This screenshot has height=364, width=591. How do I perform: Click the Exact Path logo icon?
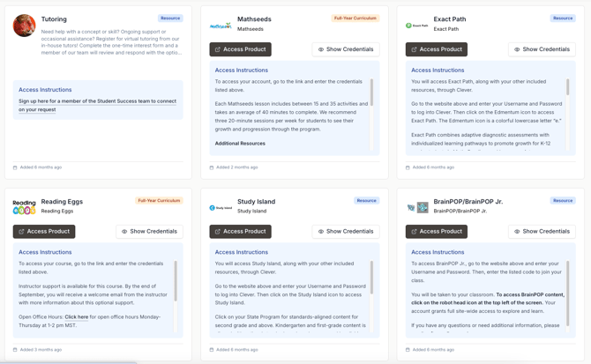[416, 26]
